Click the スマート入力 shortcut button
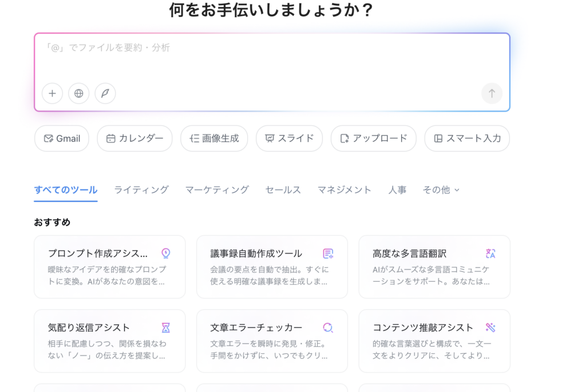The width and height of the screenshot is (586, 392). point(467,138)
